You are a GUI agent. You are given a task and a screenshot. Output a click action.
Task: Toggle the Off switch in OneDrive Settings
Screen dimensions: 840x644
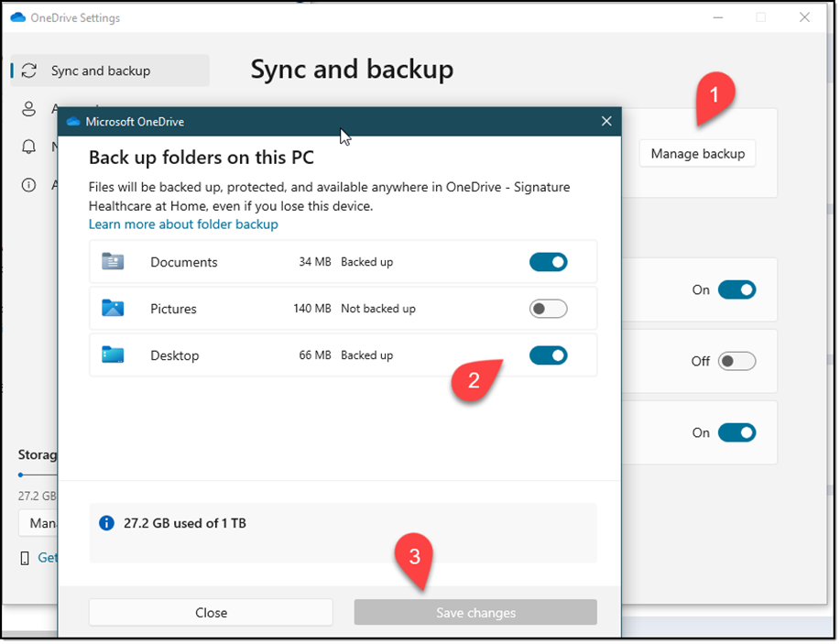[x=737, y=362]
